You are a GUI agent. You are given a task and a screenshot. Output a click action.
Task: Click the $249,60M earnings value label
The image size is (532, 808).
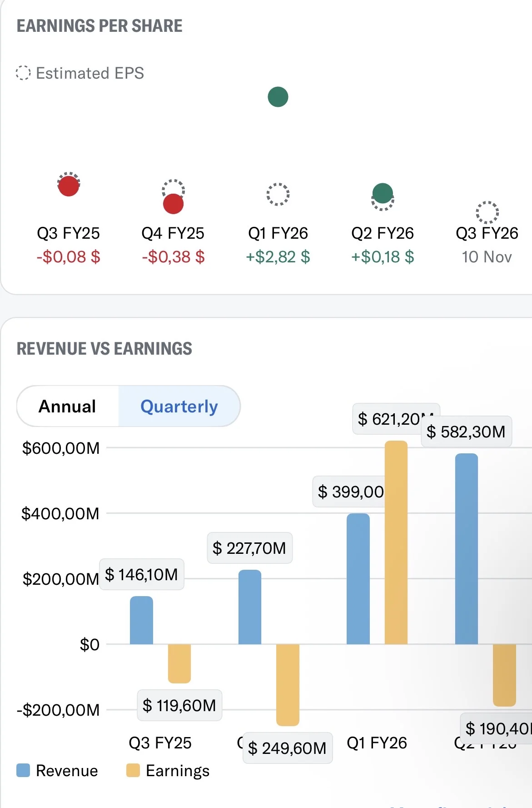tap(288, 748)
